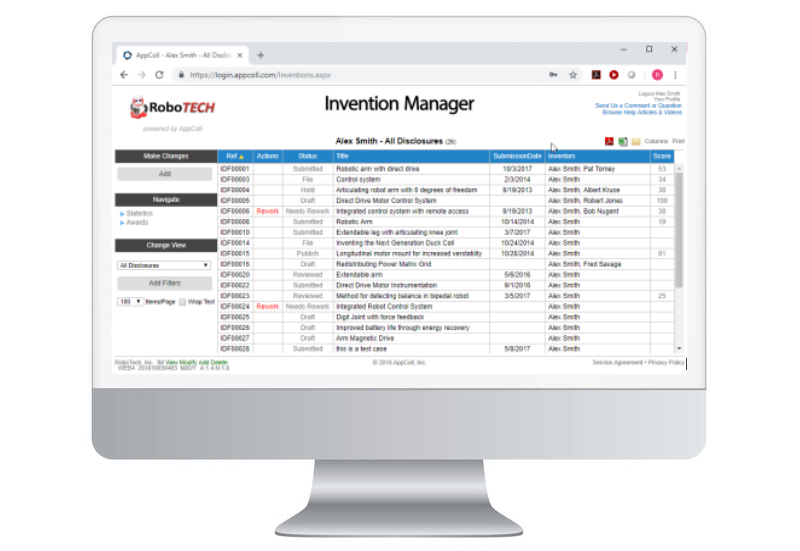
Task: Sort table by Ref column header
Action: 234,156
